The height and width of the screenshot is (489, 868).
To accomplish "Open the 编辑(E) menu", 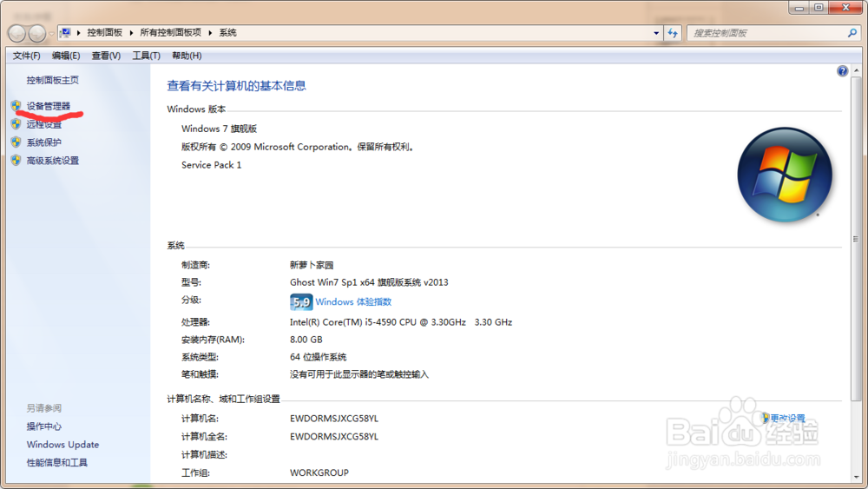I will click(66, 56).
